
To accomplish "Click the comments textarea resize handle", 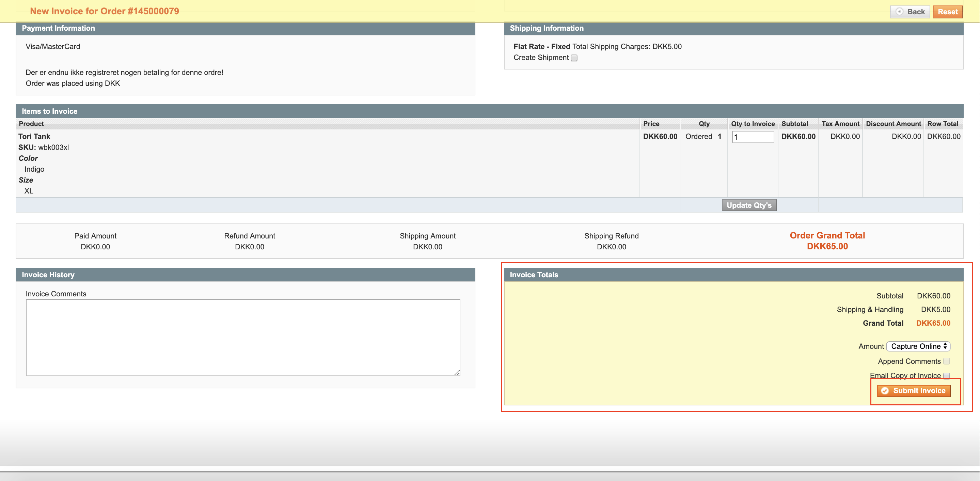I will pos(457,373).
